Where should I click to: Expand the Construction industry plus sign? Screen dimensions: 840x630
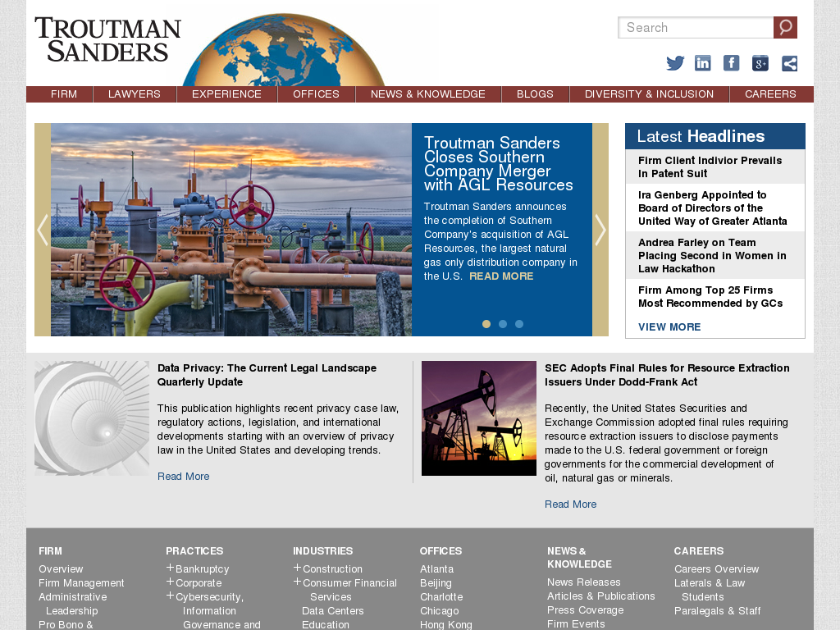click(x=297, y=568)
